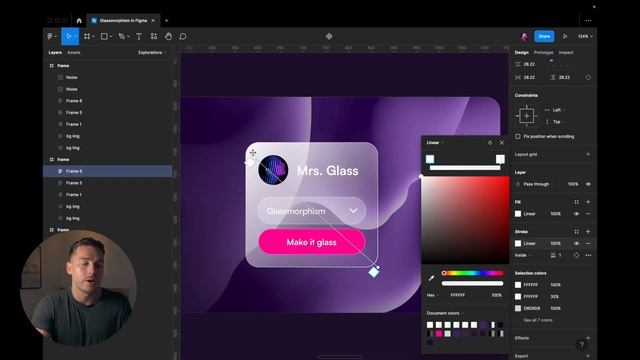Enable Fix position when scrolling checkbox
640x360 pixels.
518,136
